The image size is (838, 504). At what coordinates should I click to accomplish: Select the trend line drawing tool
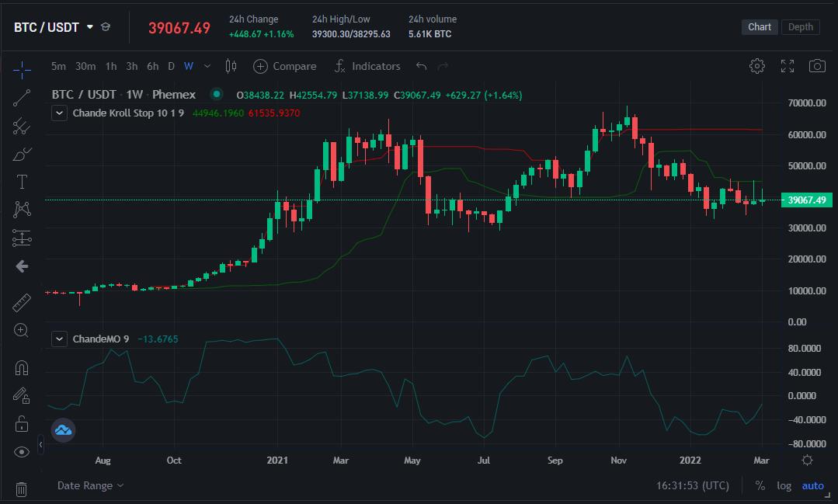coord(22,98)
